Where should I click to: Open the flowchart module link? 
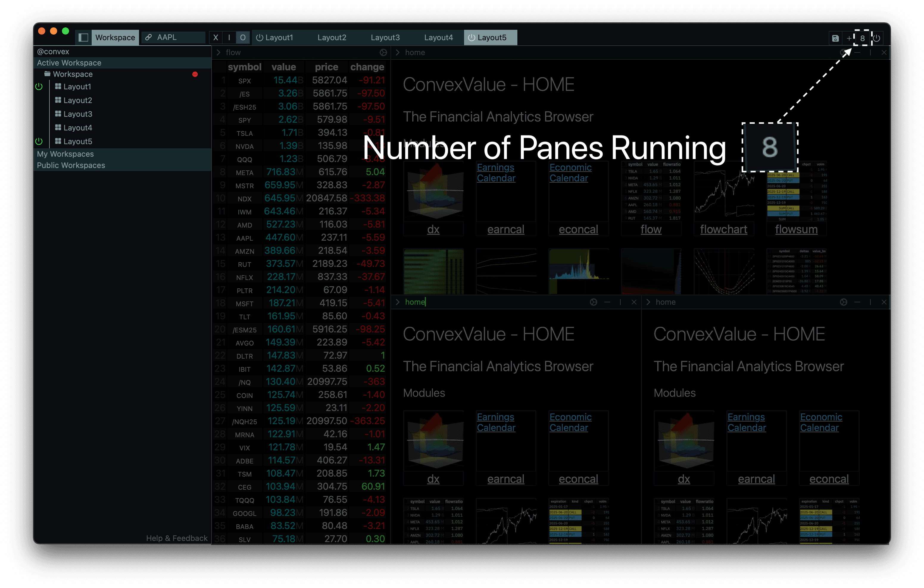(724, 230)
